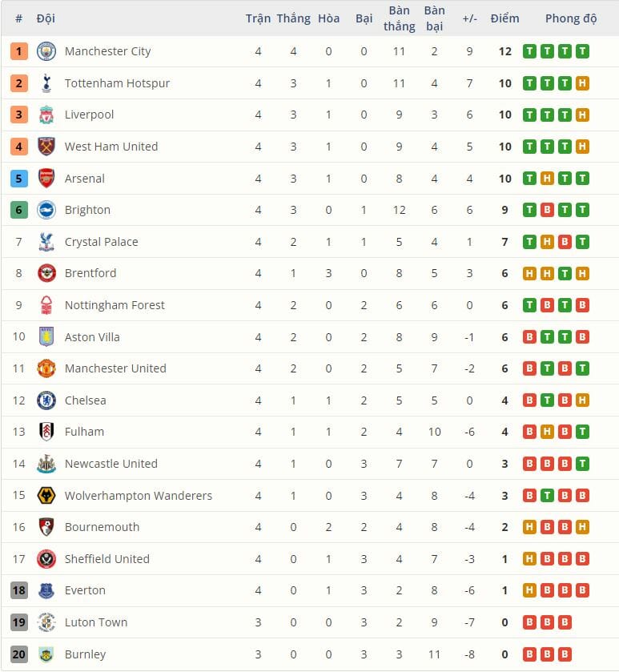The image size is (619, 672).
Task: Click Luton Town's first red B form badge
Action: (529, 622)
